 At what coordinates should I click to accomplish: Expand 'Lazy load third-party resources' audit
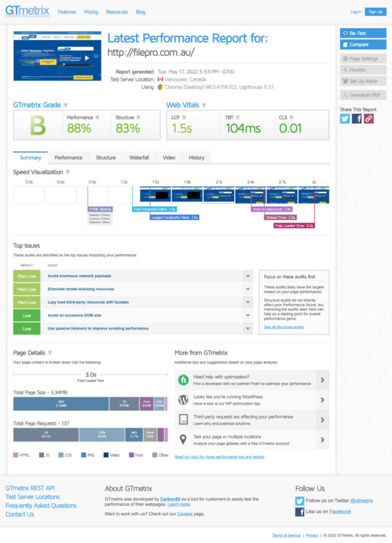pyautogui.click(x=248, y=302)
